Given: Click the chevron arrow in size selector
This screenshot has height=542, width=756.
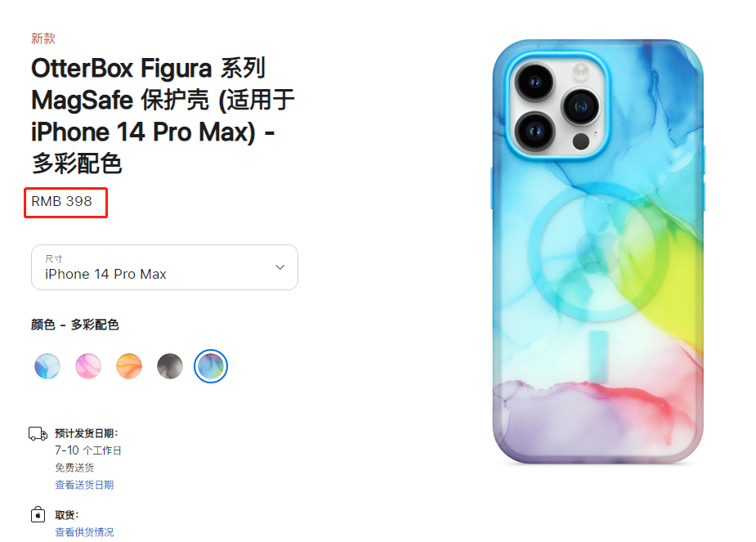Looking at the screenshot, I should click(x=280, y=267).
